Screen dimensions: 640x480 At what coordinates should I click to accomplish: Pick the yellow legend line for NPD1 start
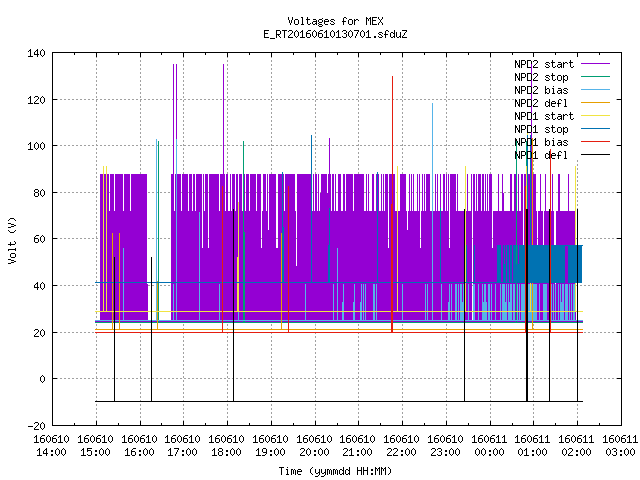click(595, 116)
